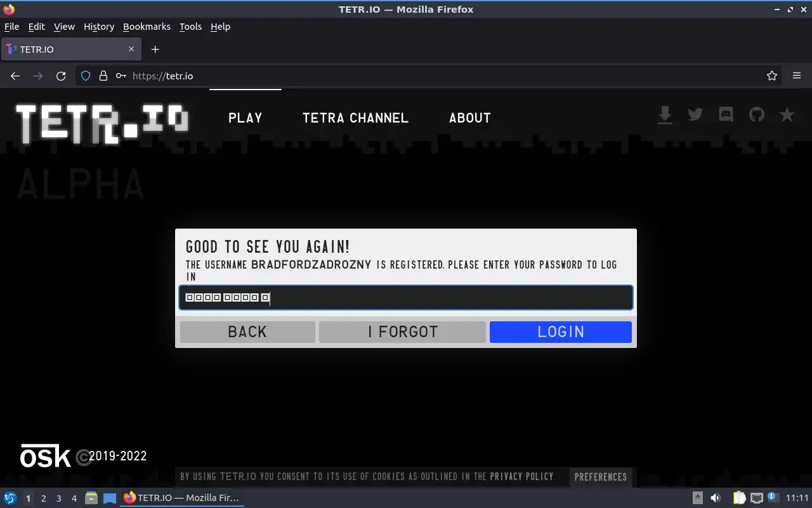Click inside the password input field

pyautogui.click(x=406, y=297)
